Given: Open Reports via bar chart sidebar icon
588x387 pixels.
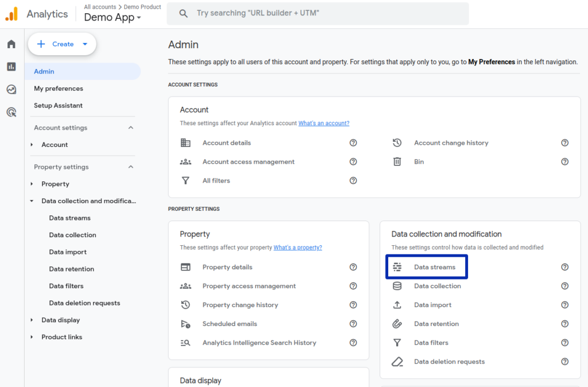Looking at the screenshot, I should [x=11, y=67].
